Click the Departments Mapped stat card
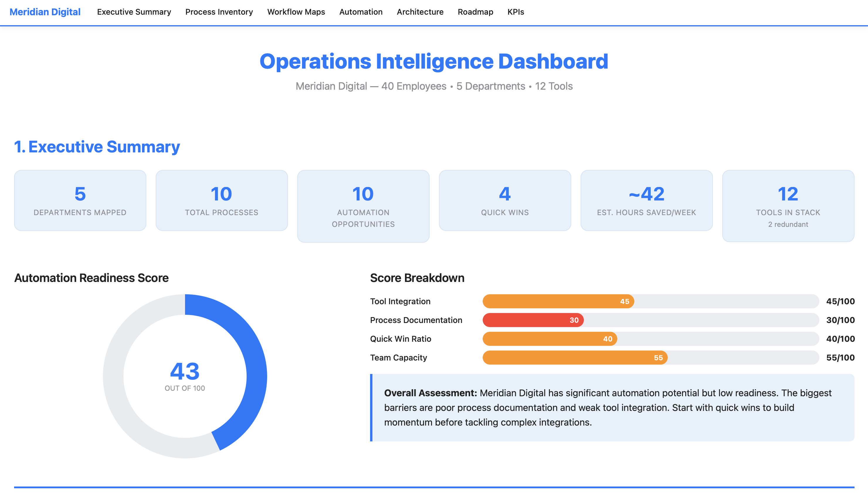This screenshot has width=868, height=500. tap(80, 200)
